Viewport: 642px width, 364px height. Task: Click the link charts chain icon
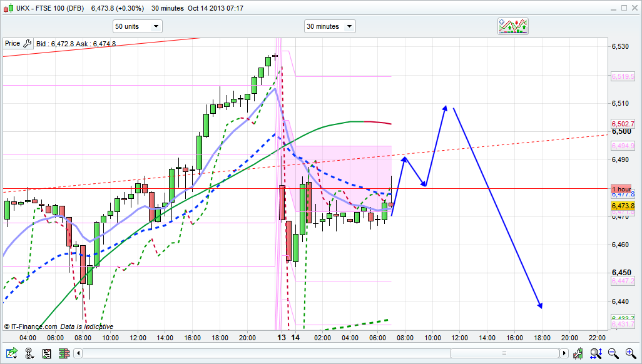29,354
